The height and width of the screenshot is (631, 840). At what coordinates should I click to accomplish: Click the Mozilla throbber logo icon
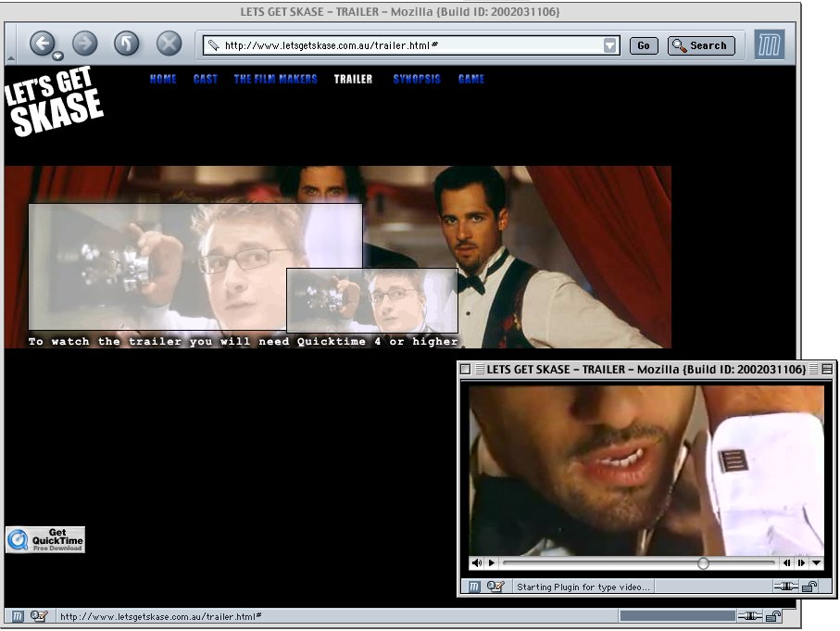point(770,44)
